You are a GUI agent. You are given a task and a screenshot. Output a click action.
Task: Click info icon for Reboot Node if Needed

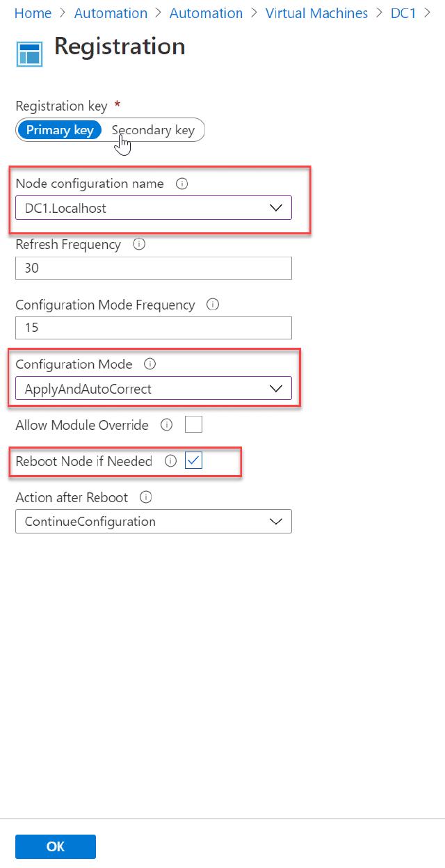tap(170, 461)
